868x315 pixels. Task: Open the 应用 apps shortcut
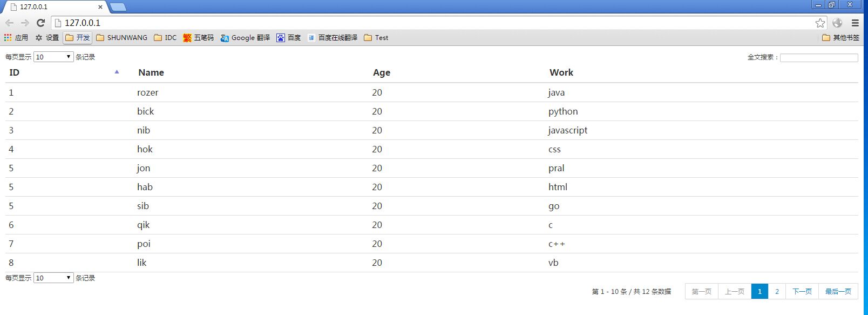pos(16,37)
